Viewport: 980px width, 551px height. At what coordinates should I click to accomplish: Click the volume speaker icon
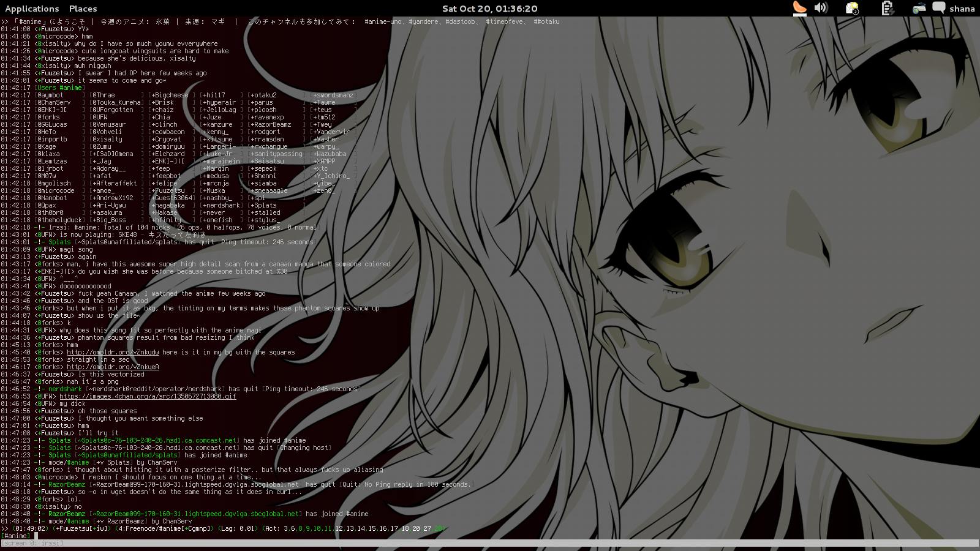(821, 8)
